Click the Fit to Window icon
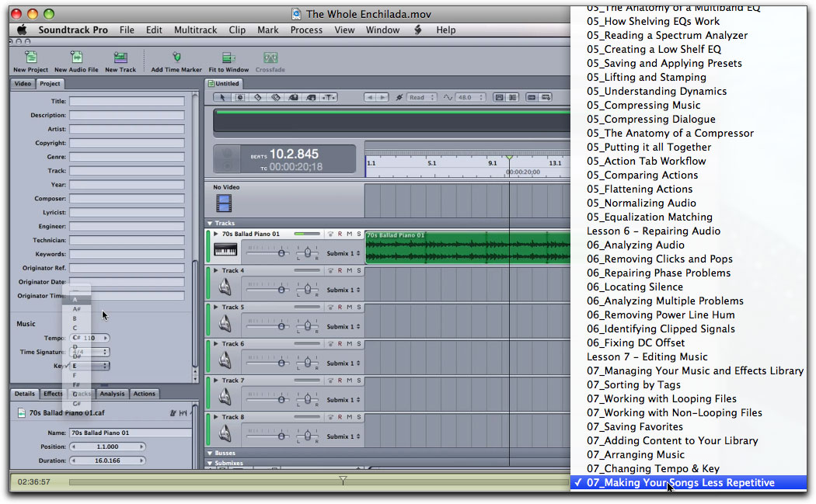 [228, 58]
